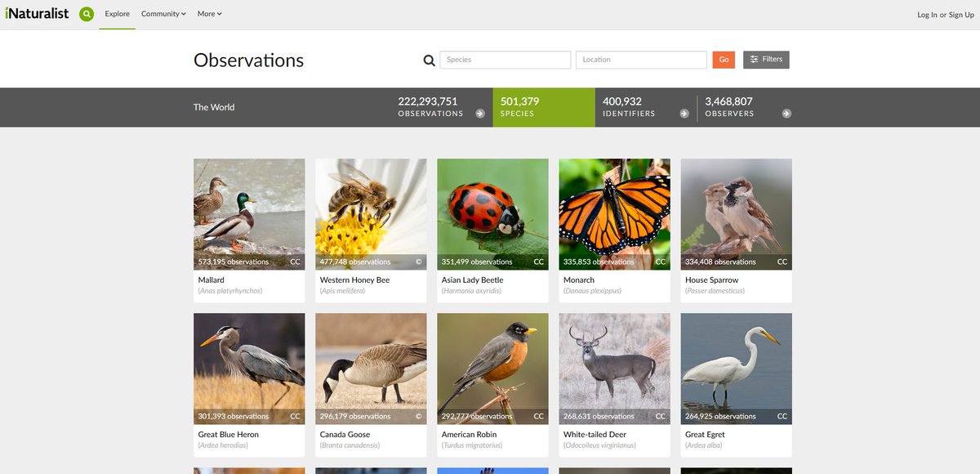This screenshot has height=474, width=980.
Task: Click CC license icon on Asian Lady Beetle photo
Action: [x=539, y=262]
